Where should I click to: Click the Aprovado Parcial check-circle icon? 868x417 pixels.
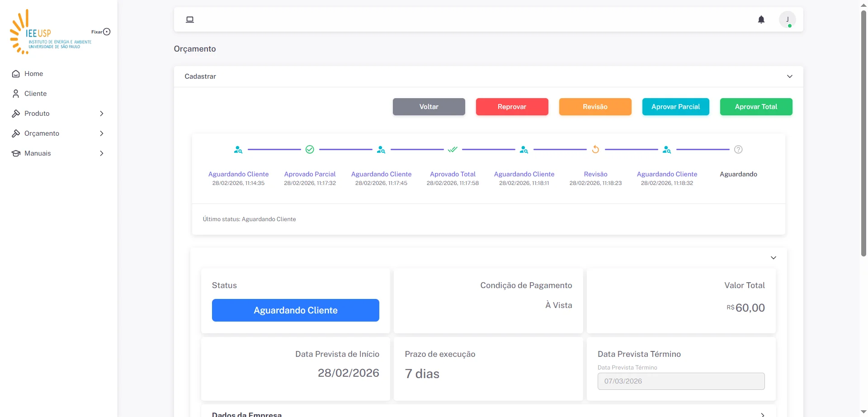[310, 149]
